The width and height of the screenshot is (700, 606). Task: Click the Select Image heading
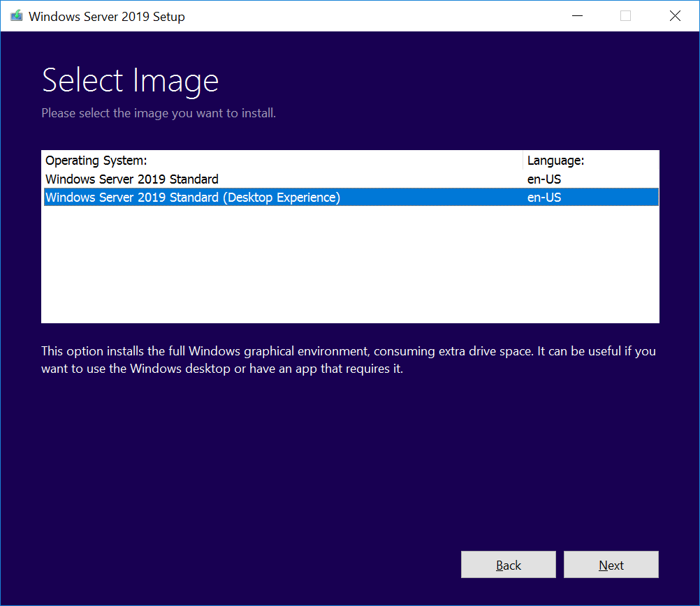tap(131, 81)
